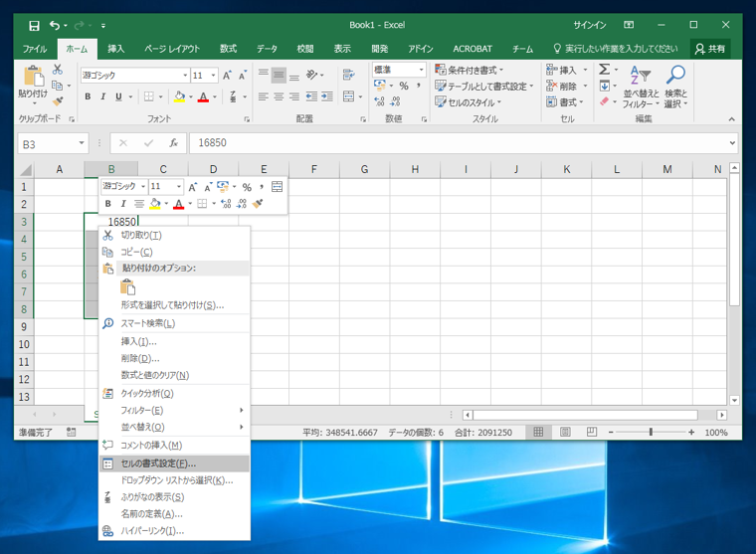
Task: Toggle Italic in the ribbon
Action: click(103, 96)
